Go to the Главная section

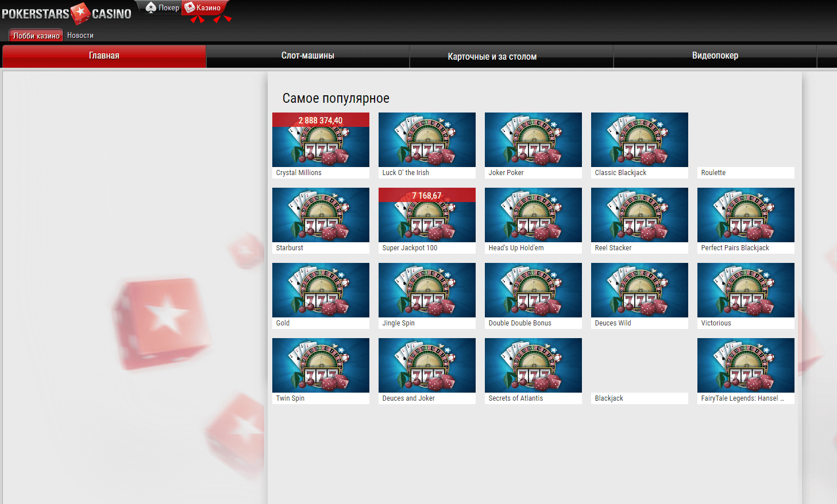click(x=104, y=56)
